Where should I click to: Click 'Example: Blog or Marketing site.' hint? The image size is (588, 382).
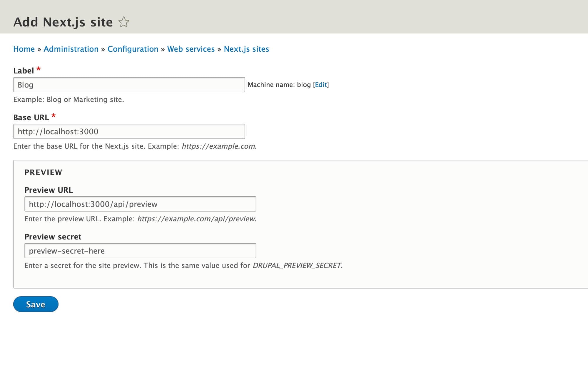(69, 99)
